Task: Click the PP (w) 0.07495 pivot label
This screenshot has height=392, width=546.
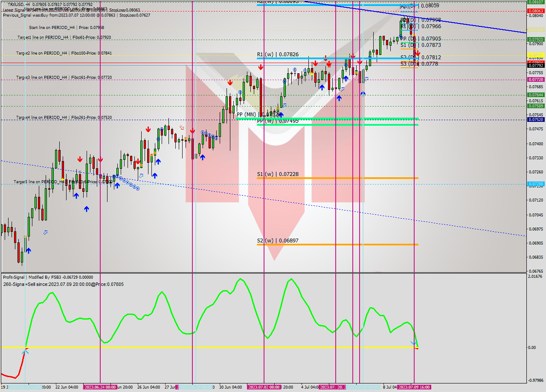Action: pyautogui.click(x=278, y=121)
